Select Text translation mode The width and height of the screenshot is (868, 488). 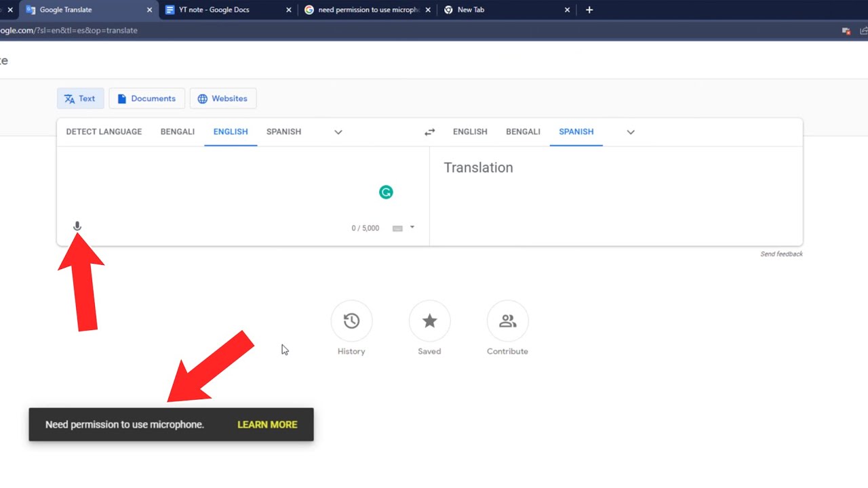click(80, 98)
